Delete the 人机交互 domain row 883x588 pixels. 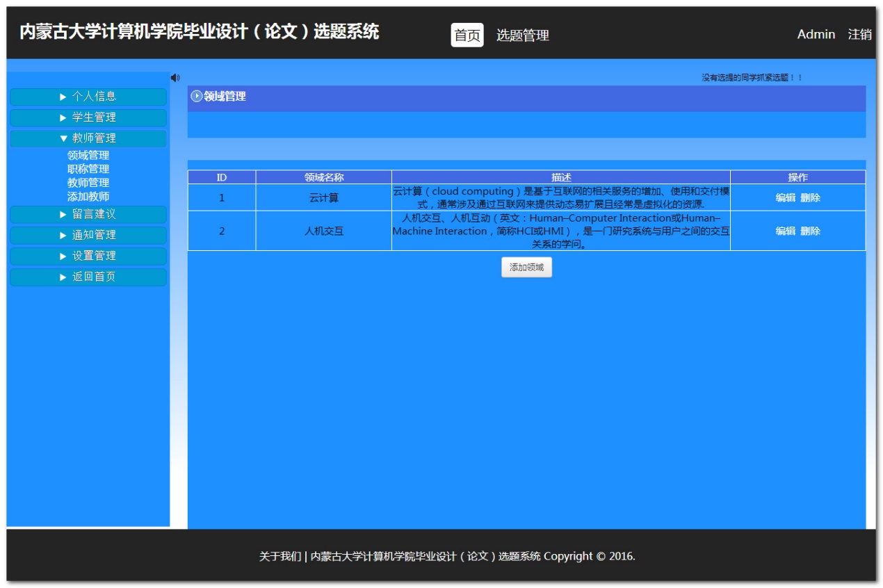(x=810, y=231)
